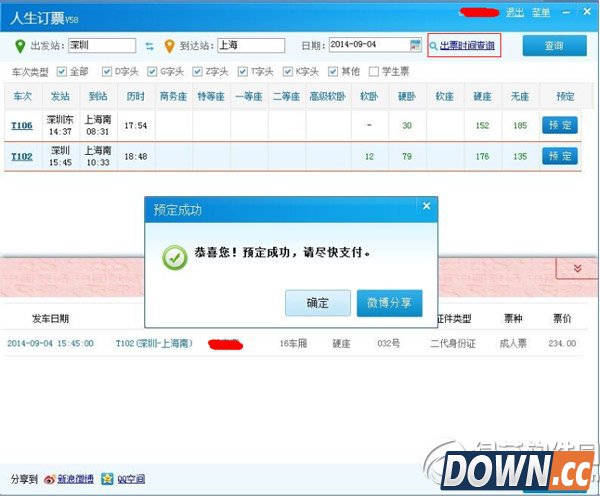This screenshot has height=496, width=600.
Task: Click the 车次 column header
Action: coord(23,96)
